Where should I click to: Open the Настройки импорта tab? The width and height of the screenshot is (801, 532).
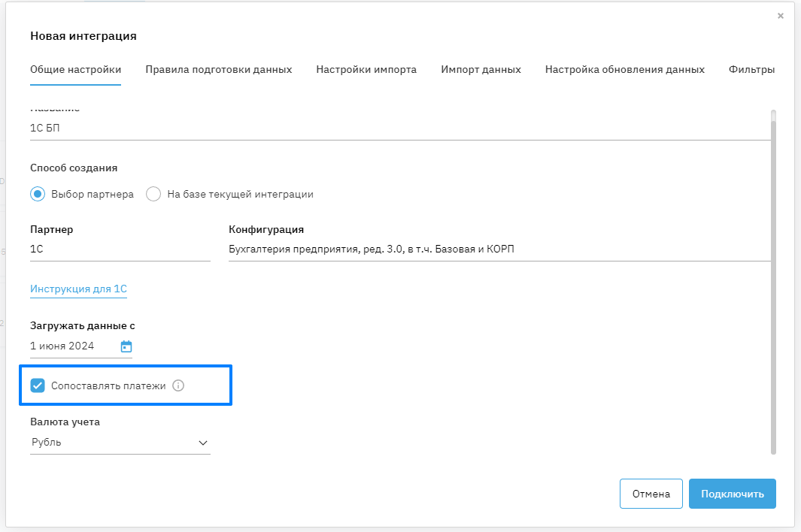coord(366,70)
